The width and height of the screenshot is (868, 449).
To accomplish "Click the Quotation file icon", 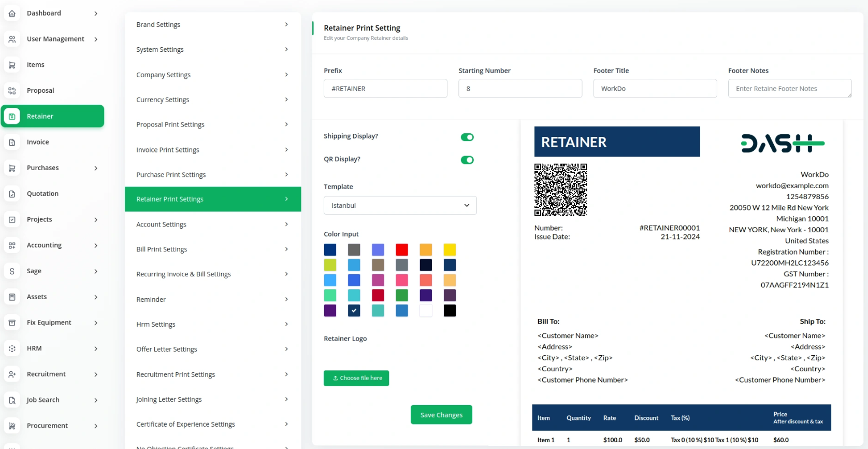I will (x=12, y=194).
